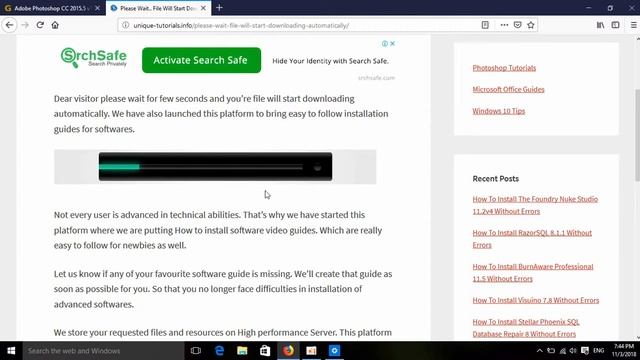Close the Adobe Photoshop CC tab
Viewport: 640px width, 360px height.
pos(98,8)
